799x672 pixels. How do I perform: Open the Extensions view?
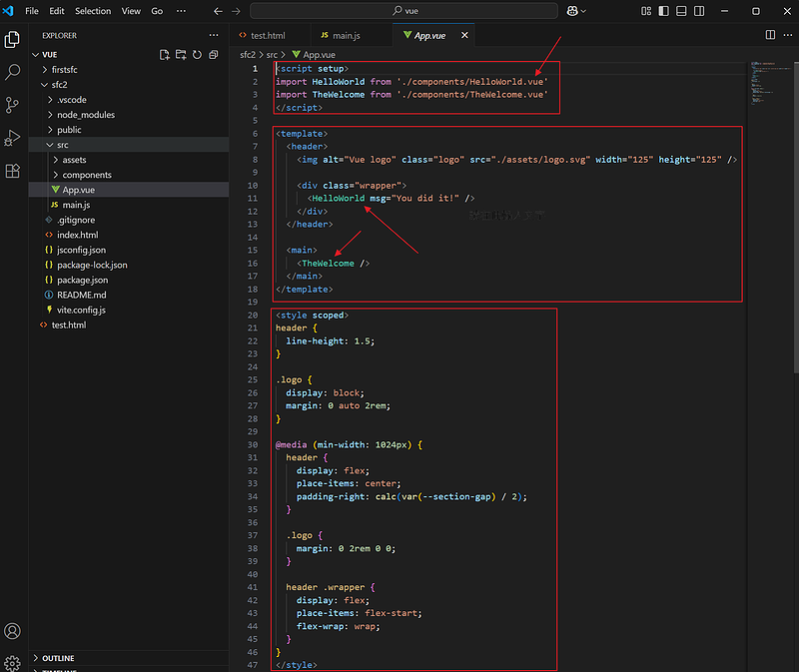click(x=13, y=171)
